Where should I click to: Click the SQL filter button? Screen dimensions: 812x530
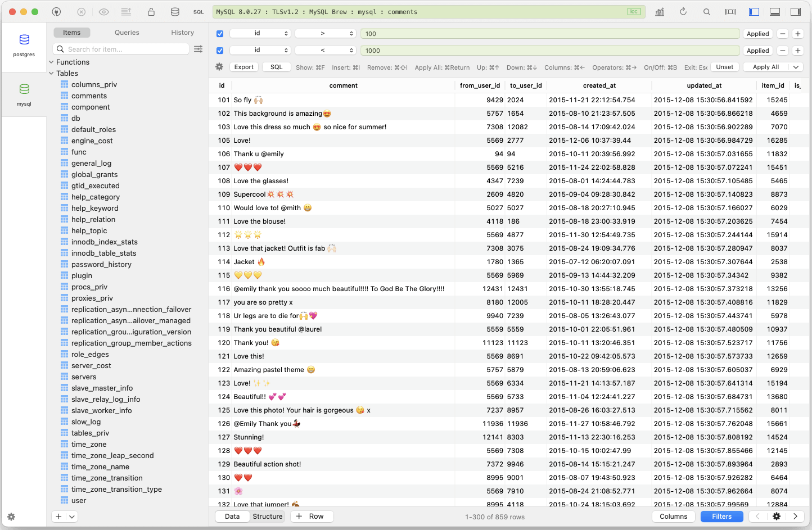tap(277, 67)
